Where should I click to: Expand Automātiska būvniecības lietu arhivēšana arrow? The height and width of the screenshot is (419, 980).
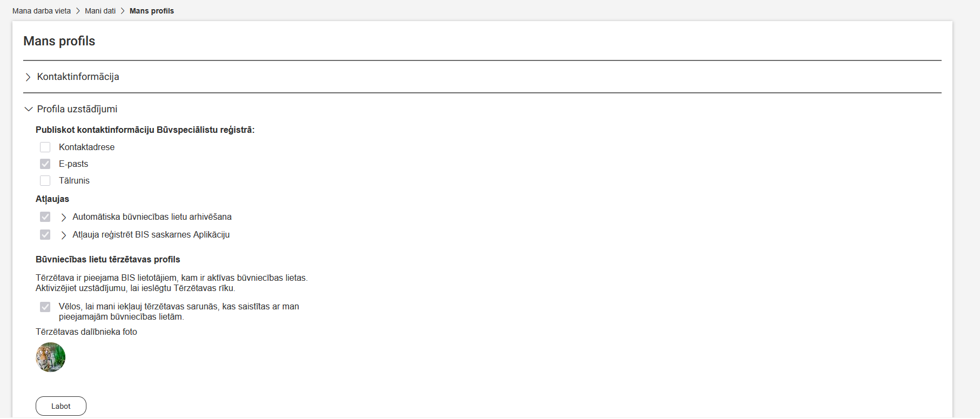(x=64, y=217)
